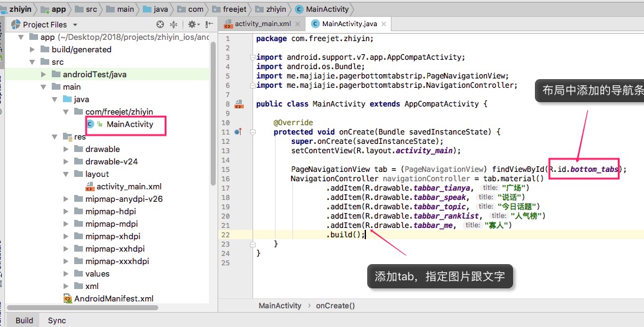644x327 pixels.
Task: Click the project tree horizontal scrollbar
Action: pos(82,307)
